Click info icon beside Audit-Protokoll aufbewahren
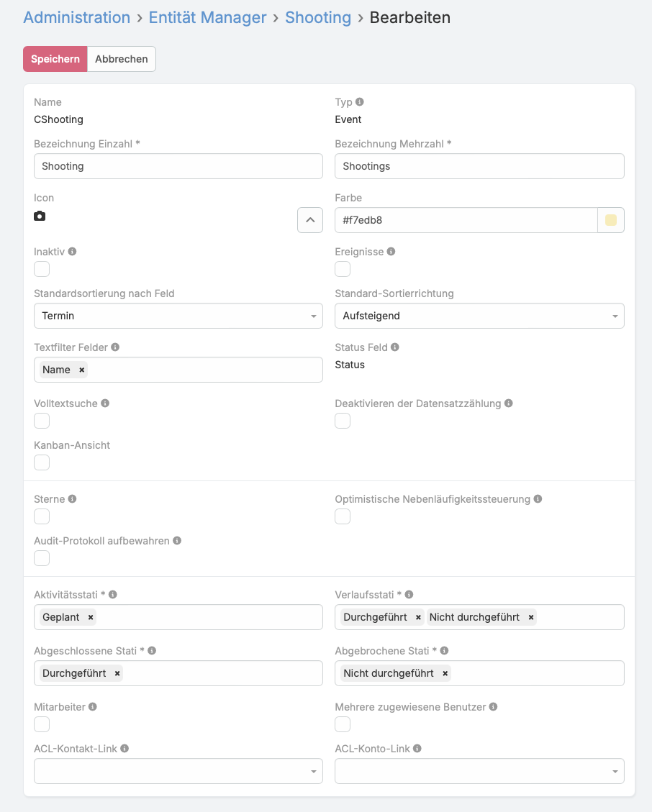 [x=177, y=540]
